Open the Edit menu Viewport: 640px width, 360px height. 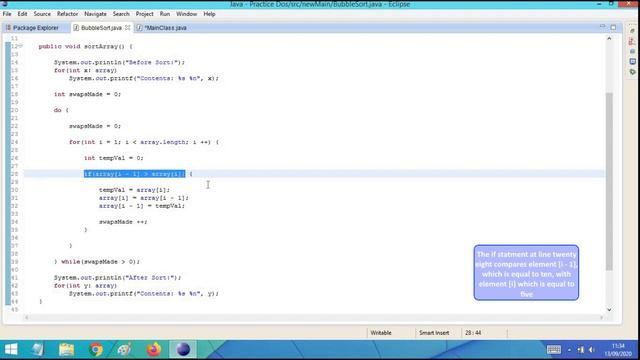(x=22, y=14)
